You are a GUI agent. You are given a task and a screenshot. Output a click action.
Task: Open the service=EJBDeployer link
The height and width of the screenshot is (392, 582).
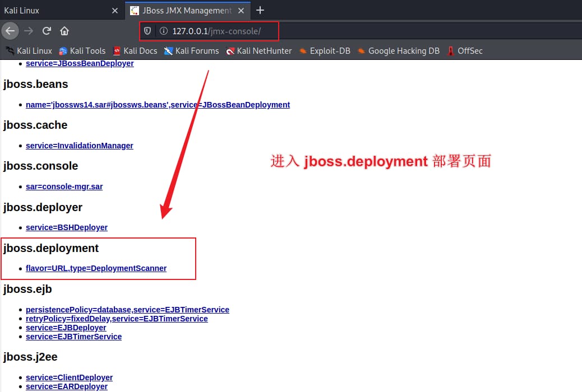point(66,328)
